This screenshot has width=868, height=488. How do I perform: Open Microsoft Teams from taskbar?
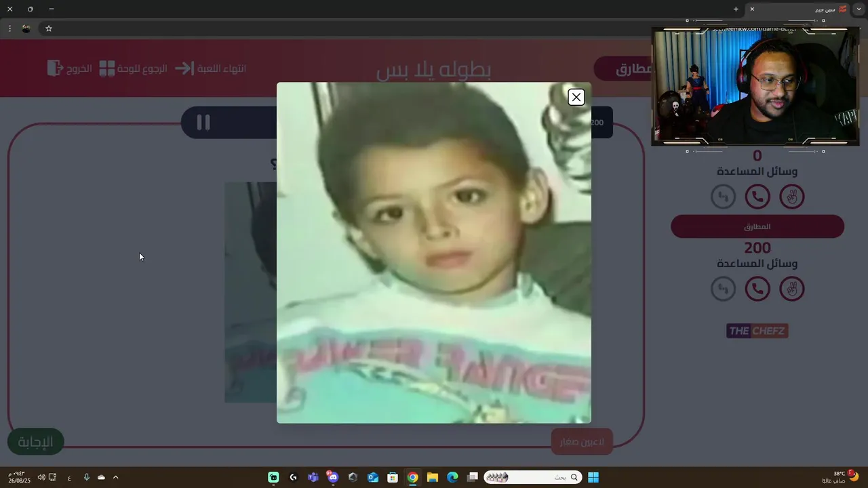(x=313, y=477)
